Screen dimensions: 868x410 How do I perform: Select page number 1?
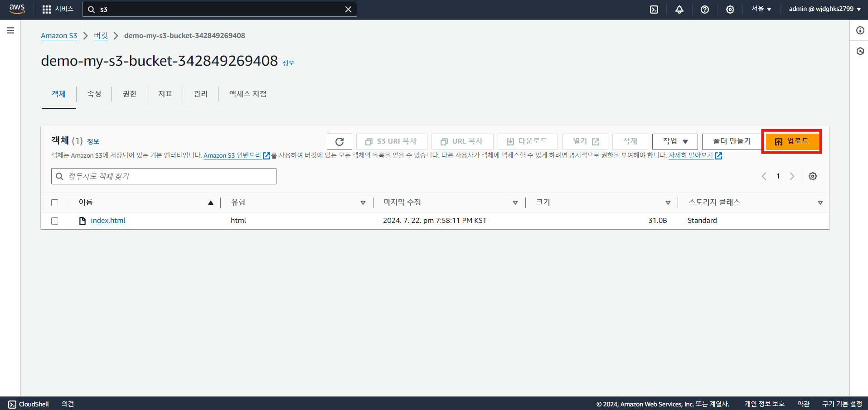pos(778,176)
